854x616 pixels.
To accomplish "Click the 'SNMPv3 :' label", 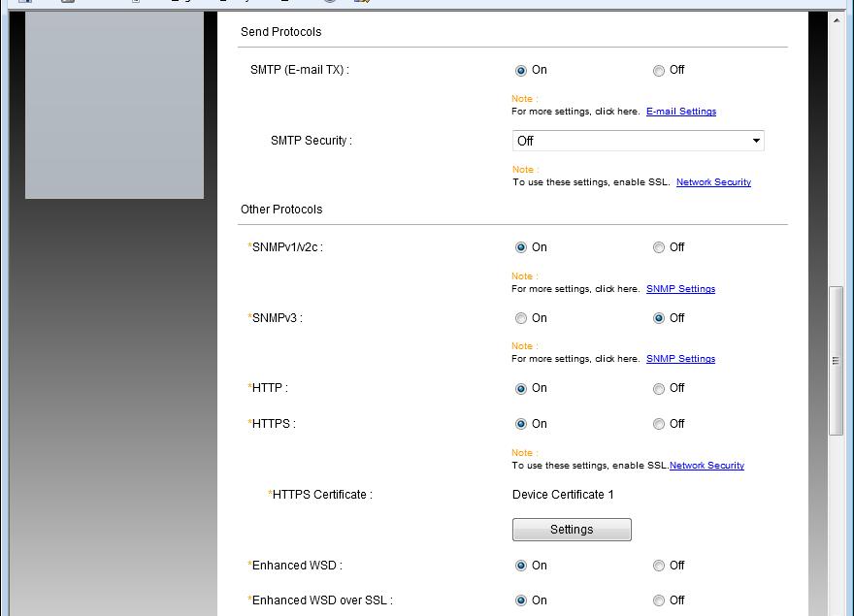I will click(275, 318).
